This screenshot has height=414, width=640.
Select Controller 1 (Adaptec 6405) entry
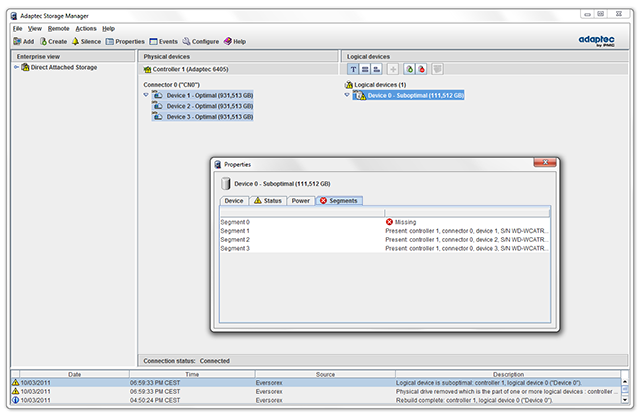(x=190, y=69)
